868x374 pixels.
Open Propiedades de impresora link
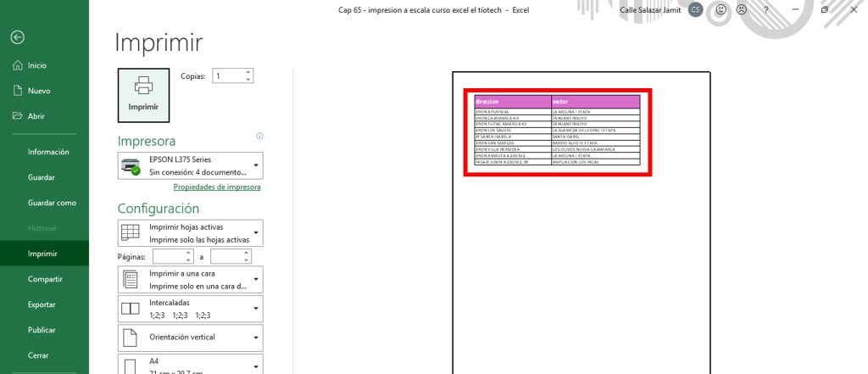(217, 187)
